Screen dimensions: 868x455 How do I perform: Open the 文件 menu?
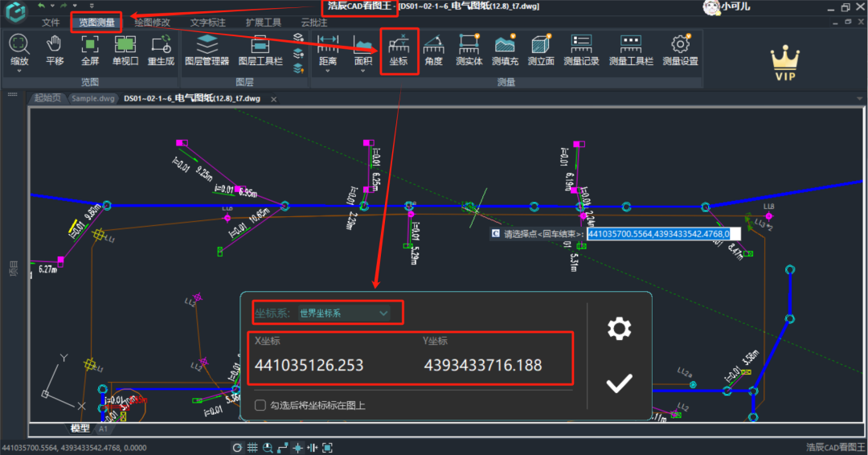click(51, 23)
